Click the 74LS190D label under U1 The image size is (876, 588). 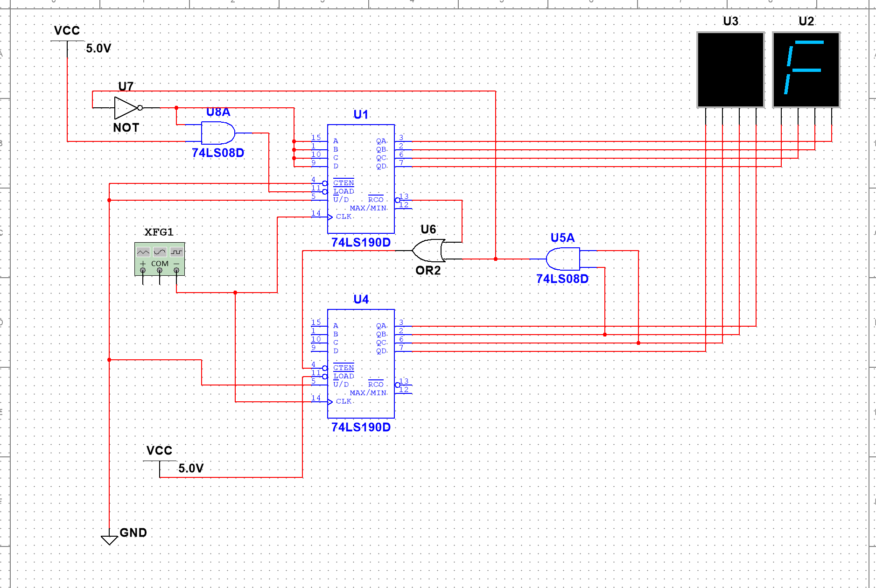pyautogui.click(x=361, y=242)
